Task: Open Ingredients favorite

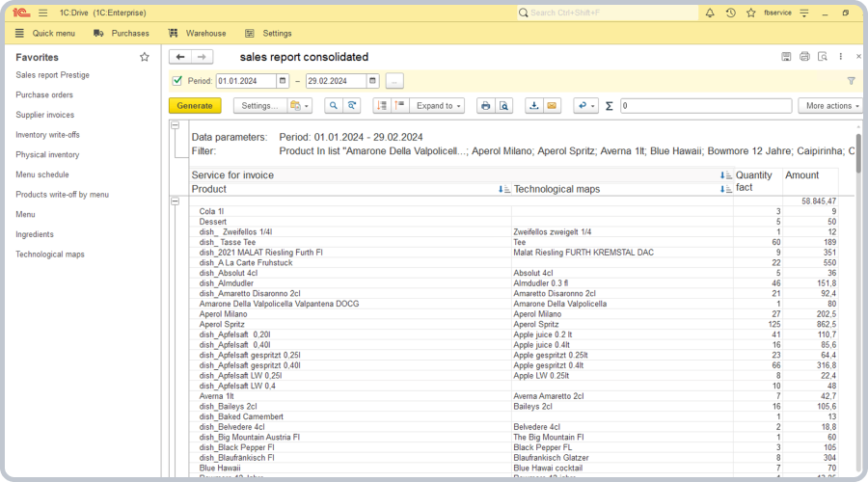Action: (35, 234)
